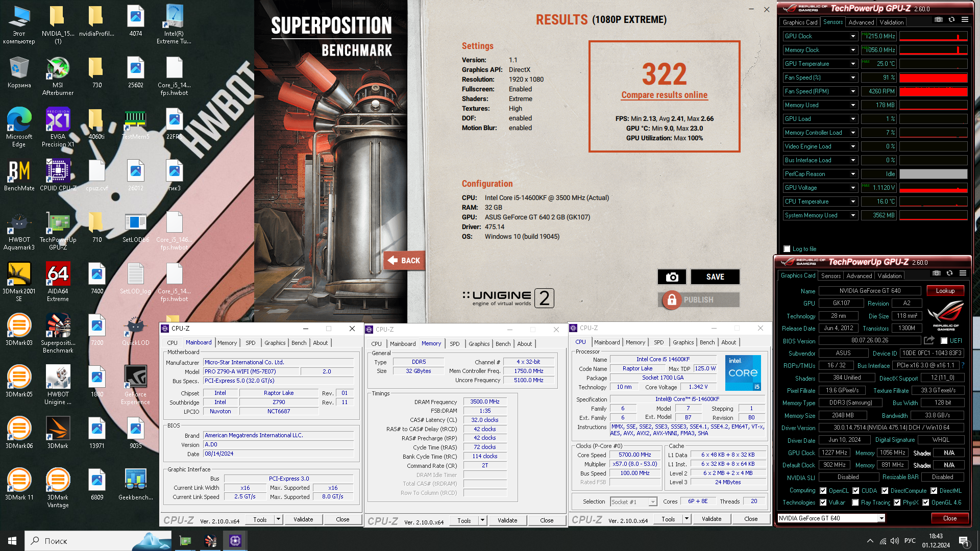Click Validate button in CPU-Z Memory window
The image size is (980, 551).
(x=507, y=520)
